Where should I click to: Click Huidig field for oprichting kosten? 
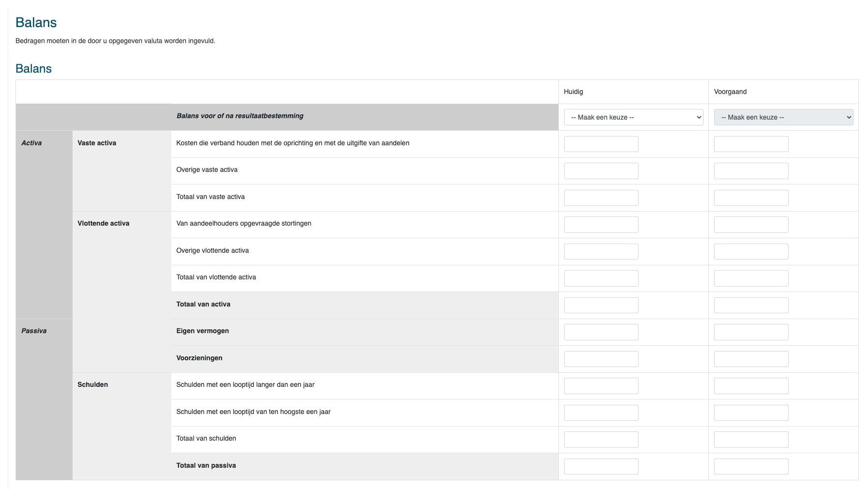pyautogui.click(x=601, y=144)
